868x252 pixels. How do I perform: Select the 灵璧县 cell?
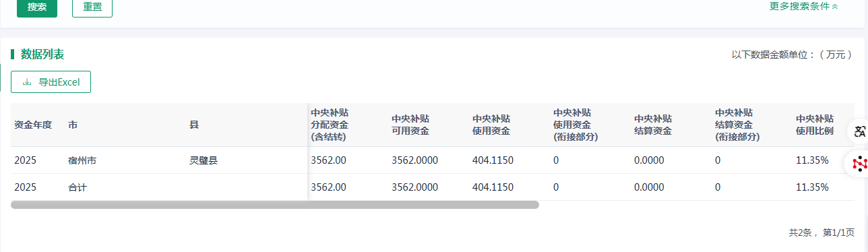[x=204, y=160]
